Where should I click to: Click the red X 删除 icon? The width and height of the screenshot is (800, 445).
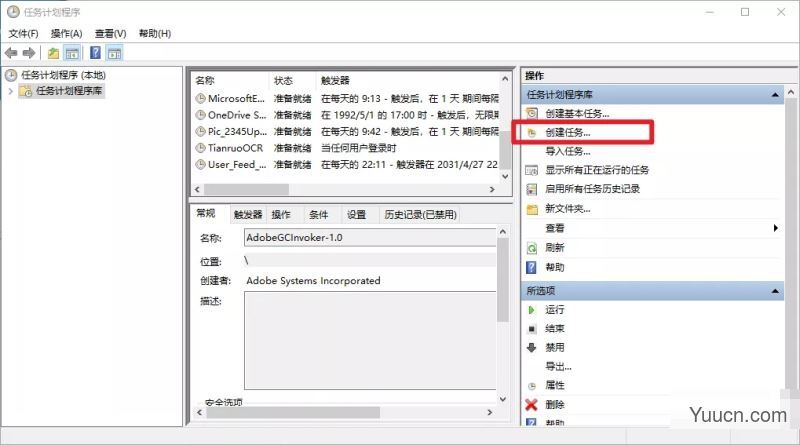point(531,405)
